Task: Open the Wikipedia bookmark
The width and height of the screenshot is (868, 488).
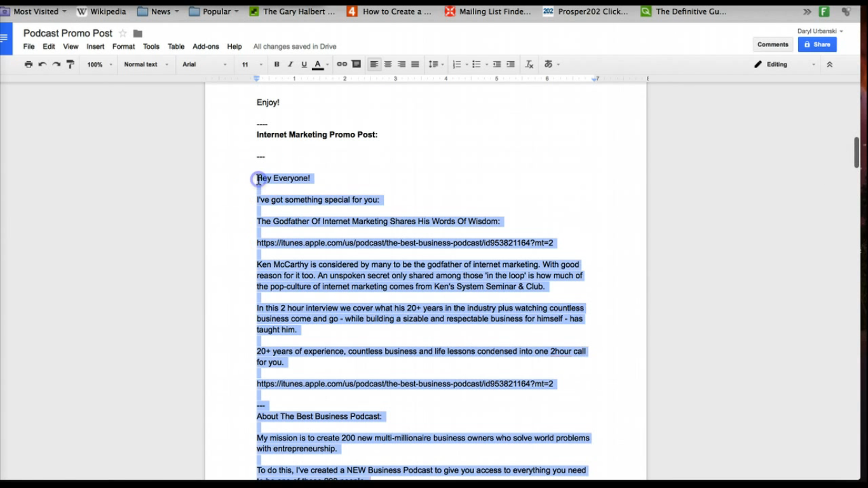Action: 101,11
